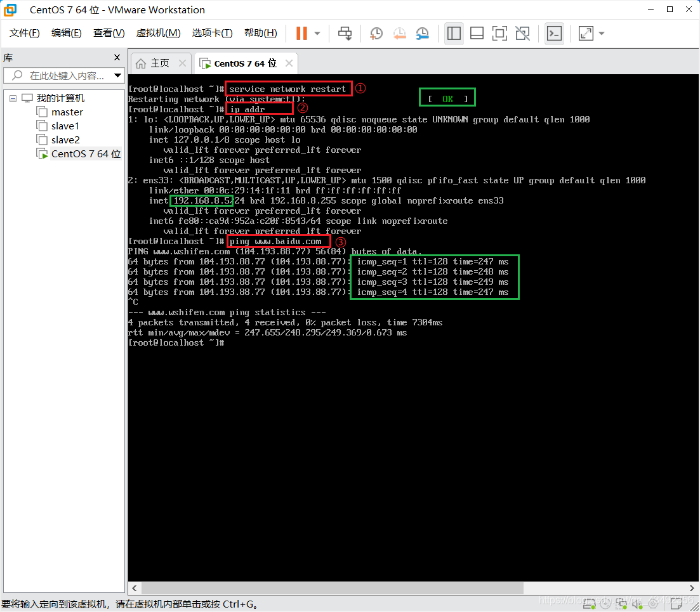Open the 帮助(H) menu
Image resolution: width=700 pixels, height=612 pixels.
click(x=261, y=33)
